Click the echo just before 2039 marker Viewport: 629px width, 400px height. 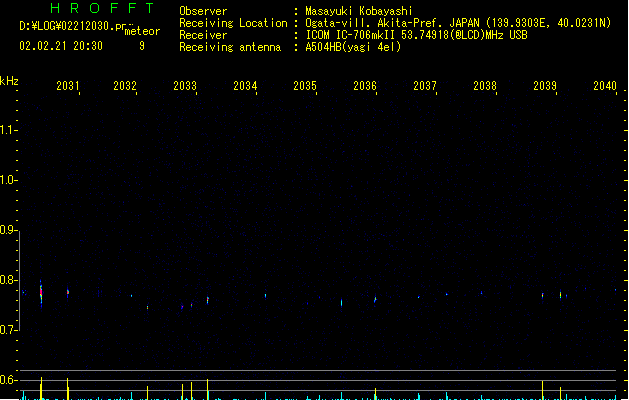pyautogui.click(x=542, y=296)
